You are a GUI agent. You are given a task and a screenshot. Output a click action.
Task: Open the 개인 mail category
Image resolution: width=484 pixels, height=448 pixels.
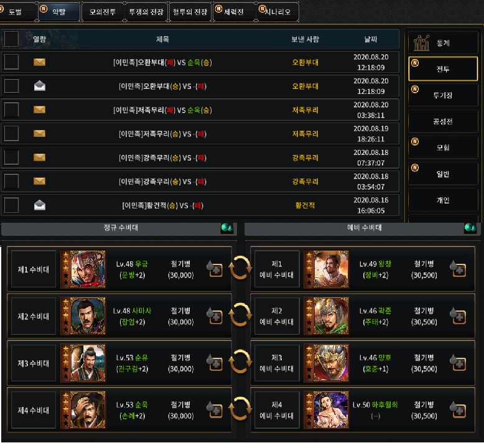point(443,200)
